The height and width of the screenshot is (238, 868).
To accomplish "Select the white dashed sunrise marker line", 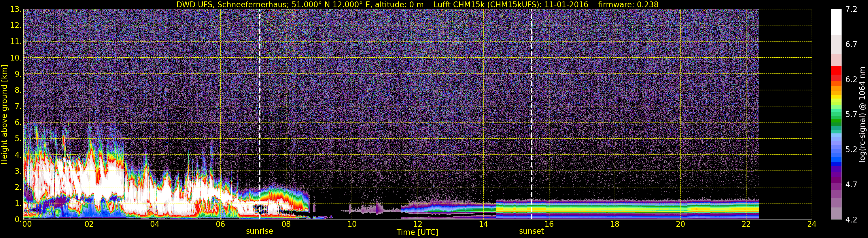I will (x=260, y=114).
